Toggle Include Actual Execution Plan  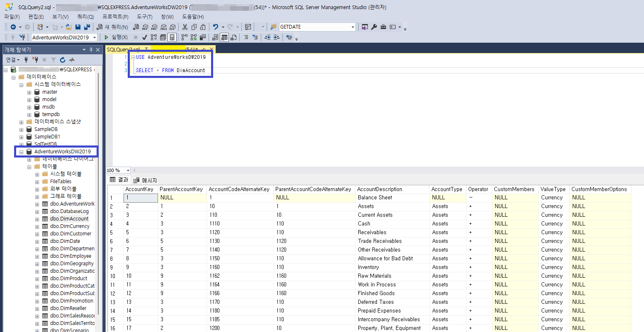coord(185,37)
